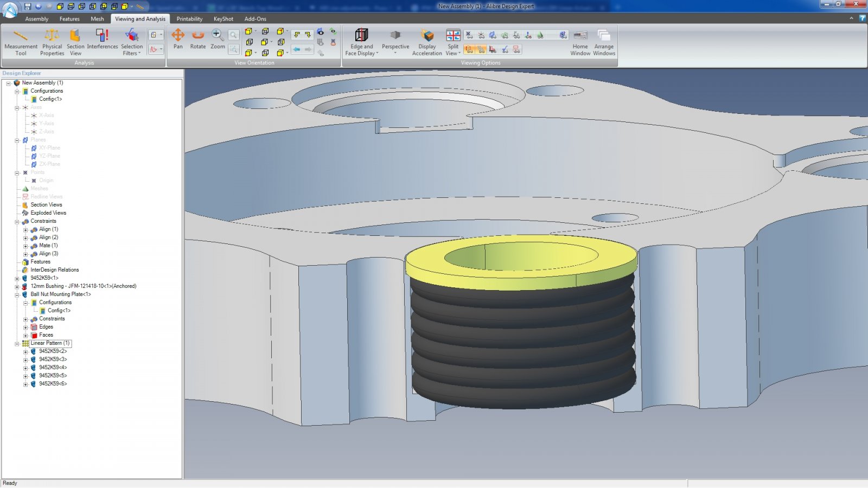The width and height of the screenshot is (868, 488).
Task: Collapse the Linear Pattern (1) node
Action: click(17, 344)
